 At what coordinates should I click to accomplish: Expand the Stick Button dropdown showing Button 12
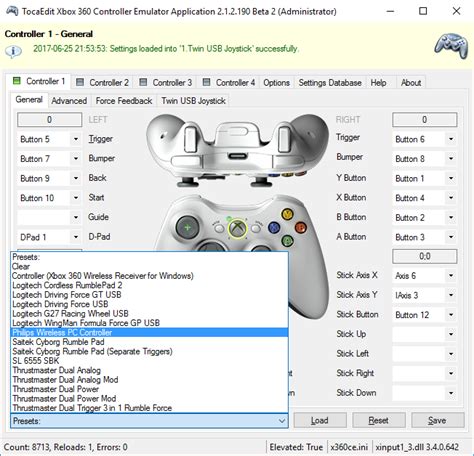(x=451, y=315)
